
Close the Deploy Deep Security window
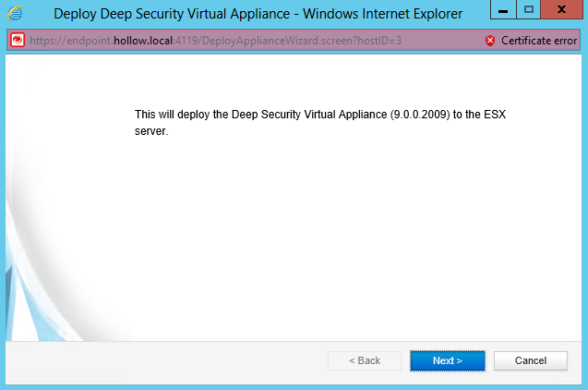562,11
